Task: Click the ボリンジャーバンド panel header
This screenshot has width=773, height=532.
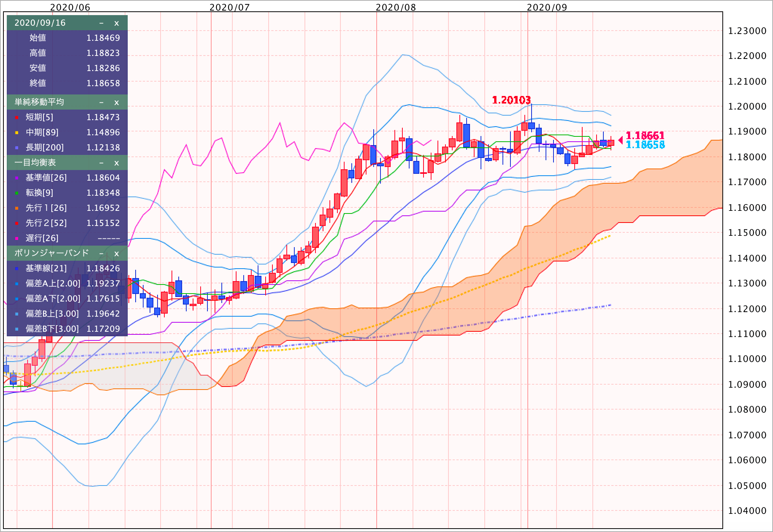Action: click(x=67, y=253)
